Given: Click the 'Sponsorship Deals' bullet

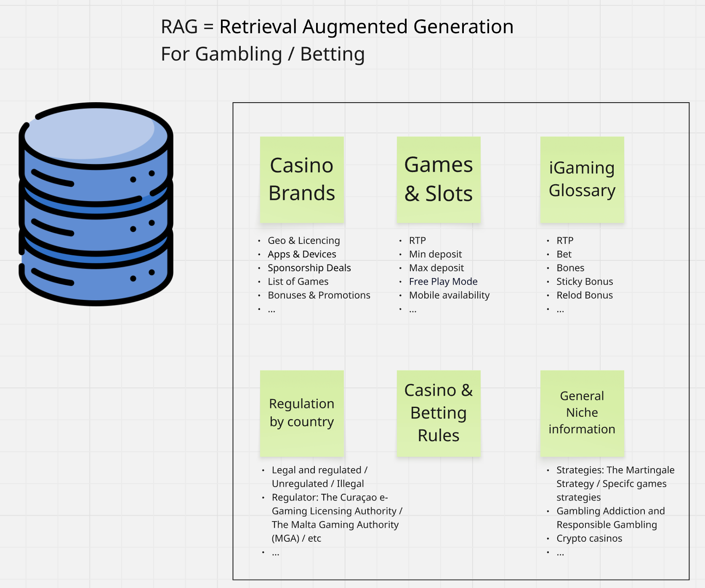Looking at the screenshot, I should 309,268.
